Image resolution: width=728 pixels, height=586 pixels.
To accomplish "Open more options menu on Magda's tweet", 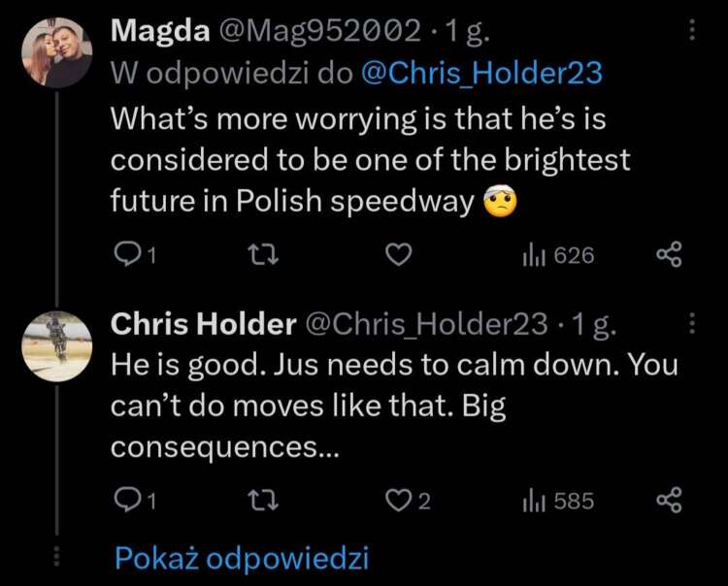I will click(x=692, y=31).
